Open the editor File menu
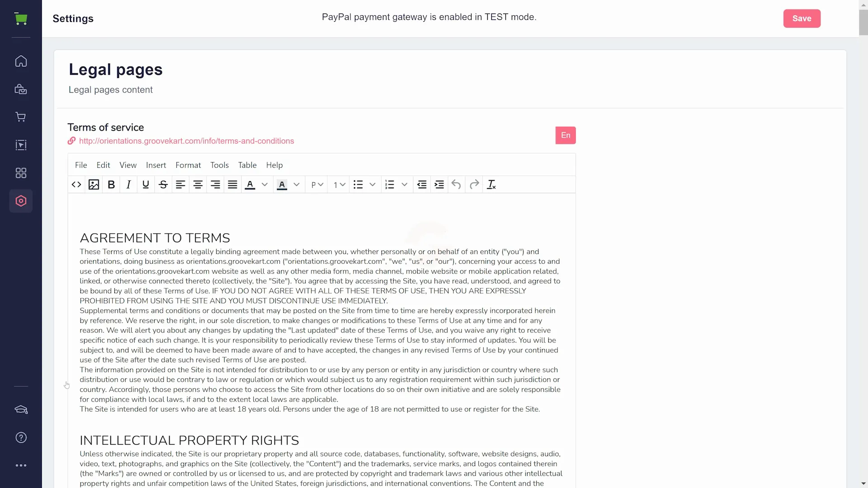 click(81, 165)
